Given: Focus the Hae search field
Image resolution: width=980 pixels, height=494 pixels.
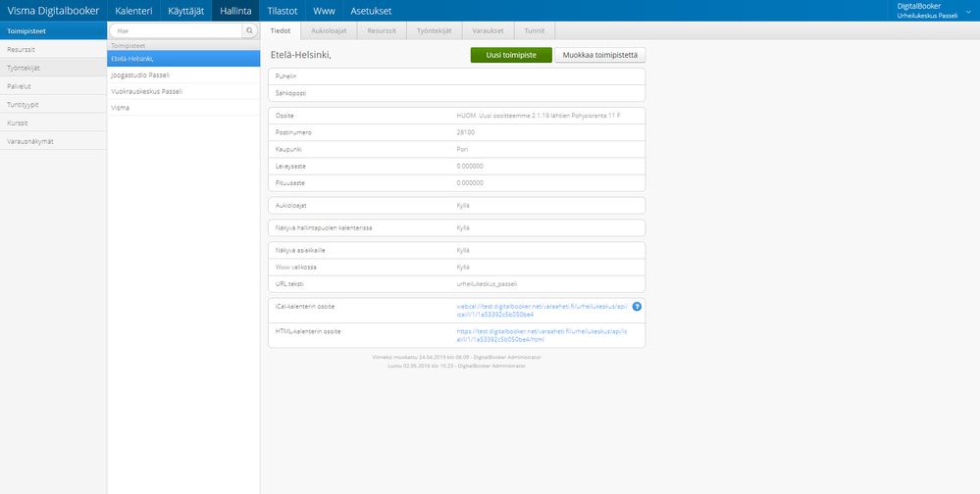Looking at the screenshot, I should (177, 30).
